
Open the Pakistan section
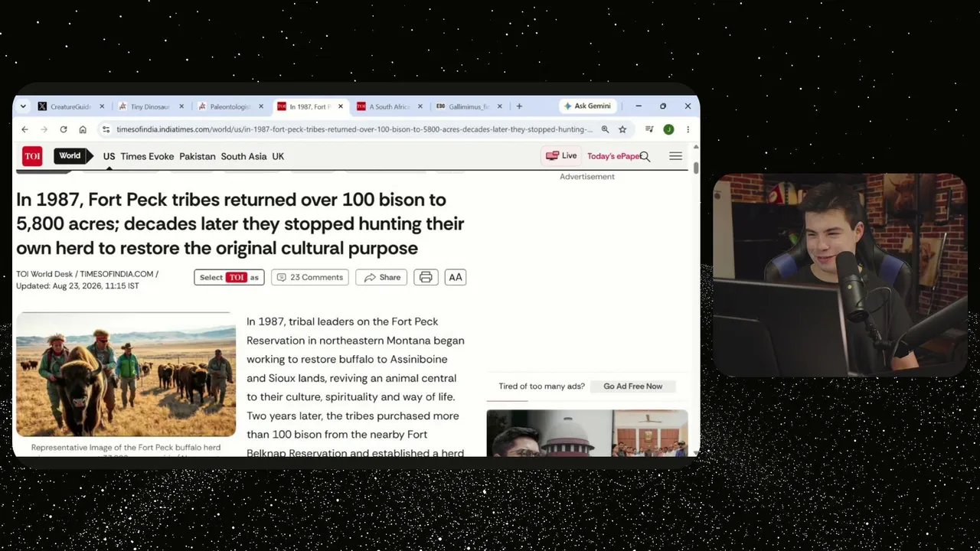click(x=198, y=156)
